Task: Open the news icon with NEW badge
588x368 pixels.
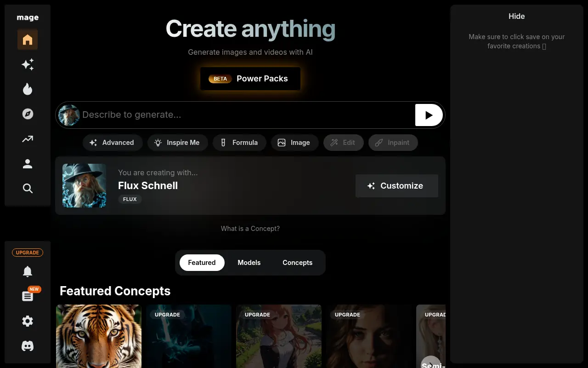Action: (28, 296)
